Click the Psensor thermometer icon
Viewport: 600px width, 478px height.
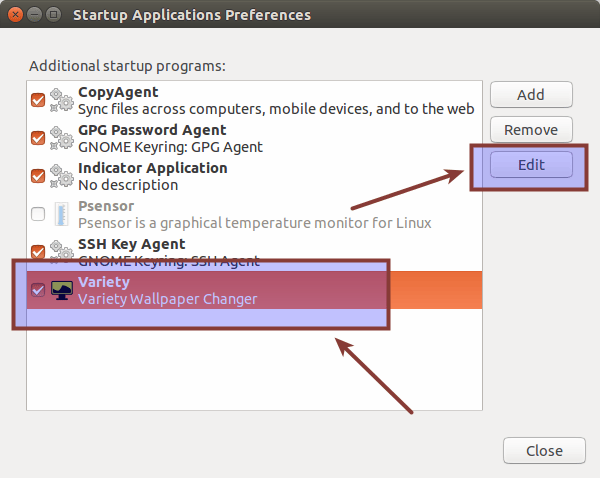point(62,213)
